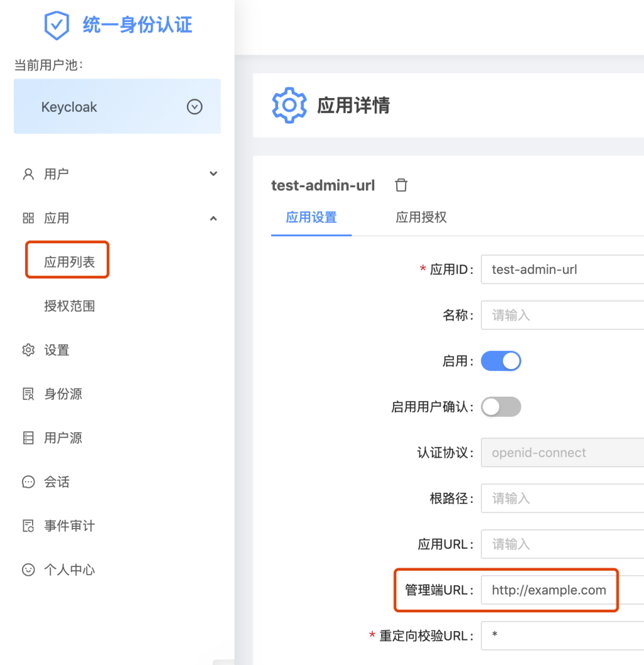Image resolution: width=644 pixels, height=665 pixels.
Task: Delete test-admin-url using the trash icon
Action: (401, 185)
